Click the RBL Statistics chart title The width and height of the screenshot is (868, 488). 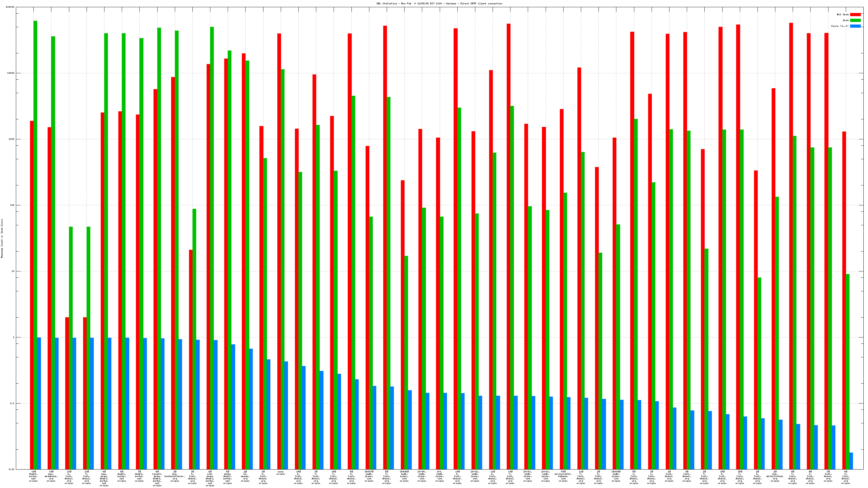[x=439, y=3]
